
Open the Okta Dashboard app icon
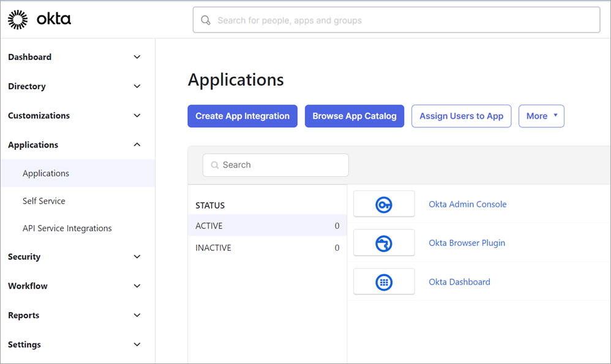[x=384, y=282]
